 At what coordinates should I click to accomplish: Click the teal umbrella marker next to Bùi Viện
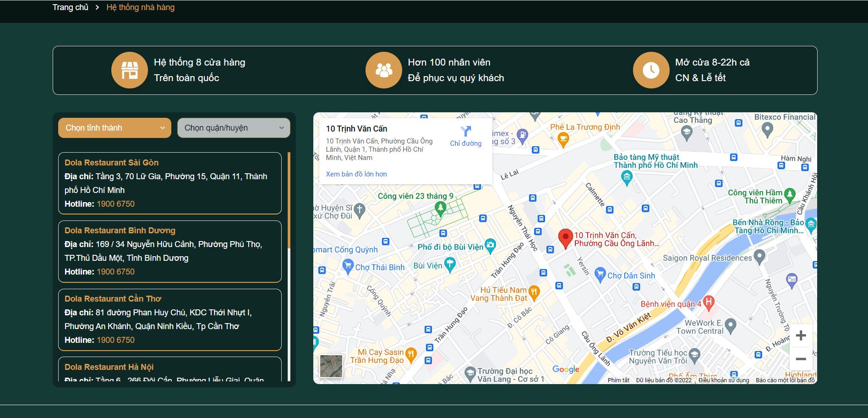[x=450, y=265]
